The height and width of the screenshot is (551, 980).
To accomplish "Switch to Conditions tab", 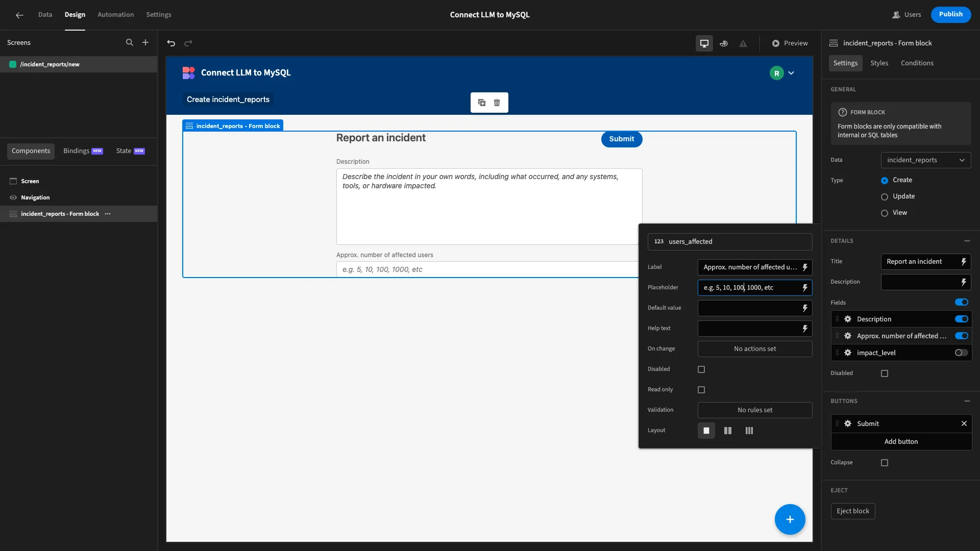I will (x=917, y=63).
